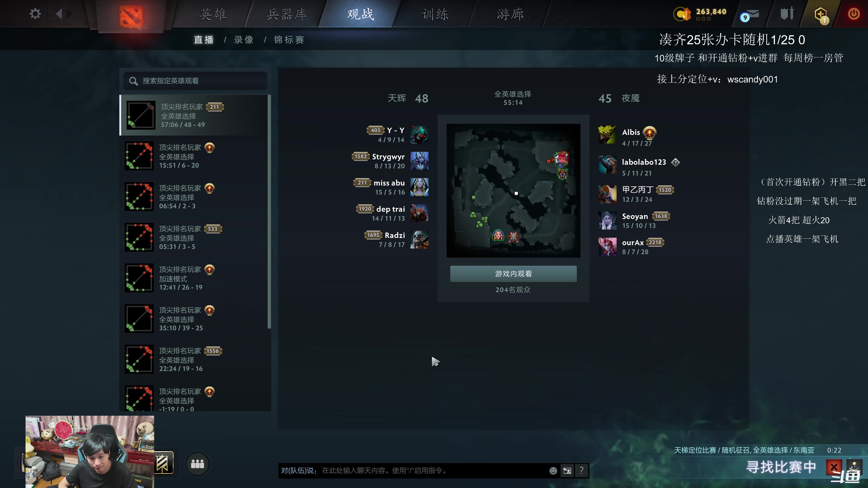Open the party members icon
Viewport: 868px width, 488px height.
198,464
